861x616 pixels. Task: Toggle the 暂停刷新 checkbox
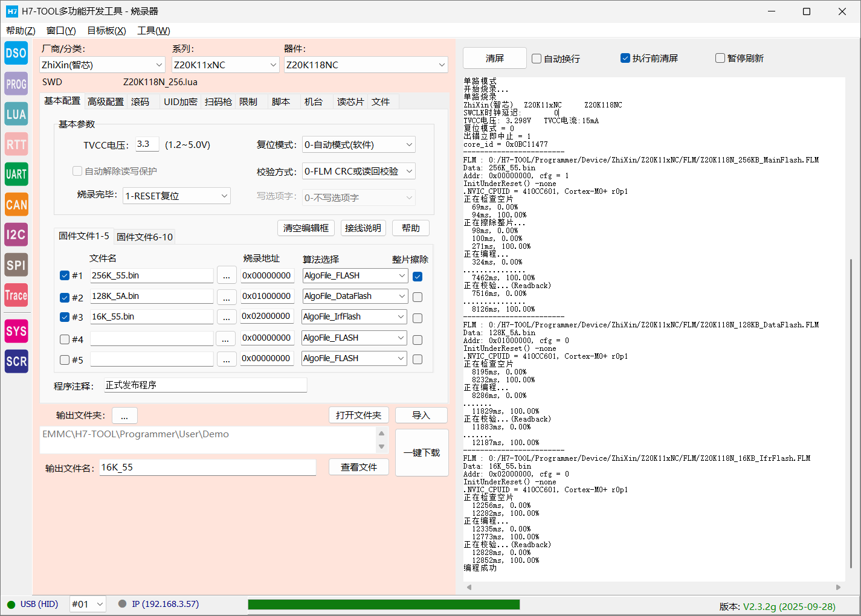(720, 59)
